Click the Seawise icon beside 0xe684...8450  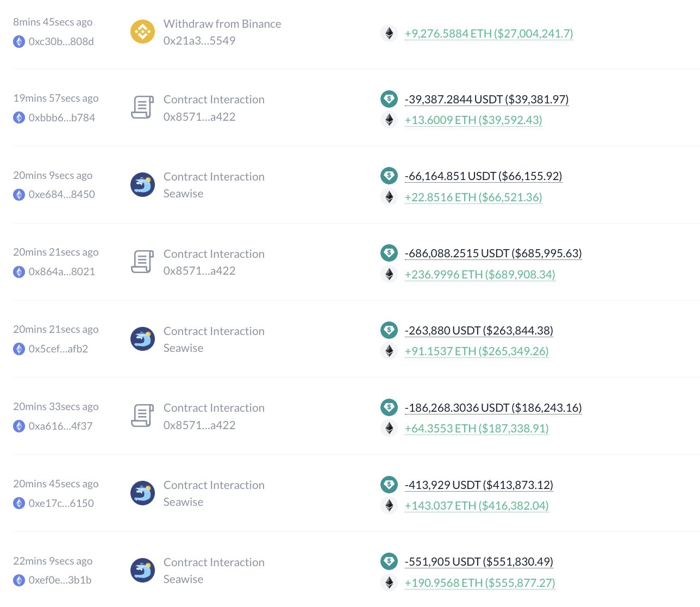coord(142,185)
